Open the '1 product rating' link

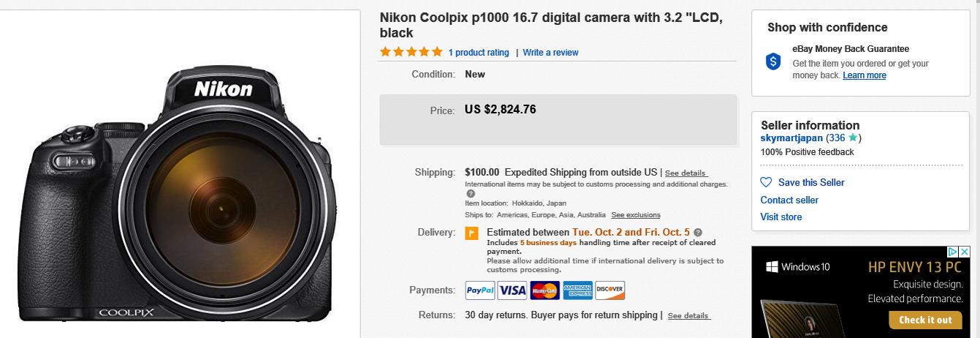[479, 53]
